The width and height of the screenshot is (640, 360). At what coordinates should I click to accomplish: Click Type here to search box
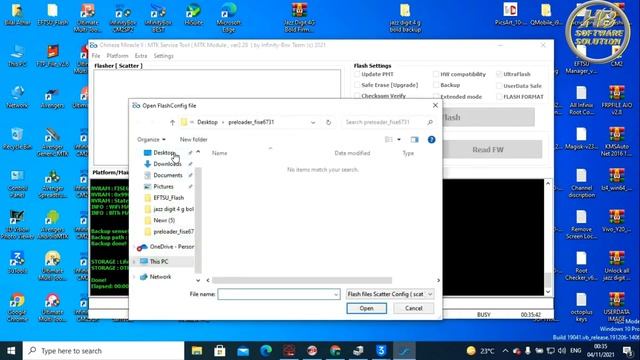(x=103, y=351)
